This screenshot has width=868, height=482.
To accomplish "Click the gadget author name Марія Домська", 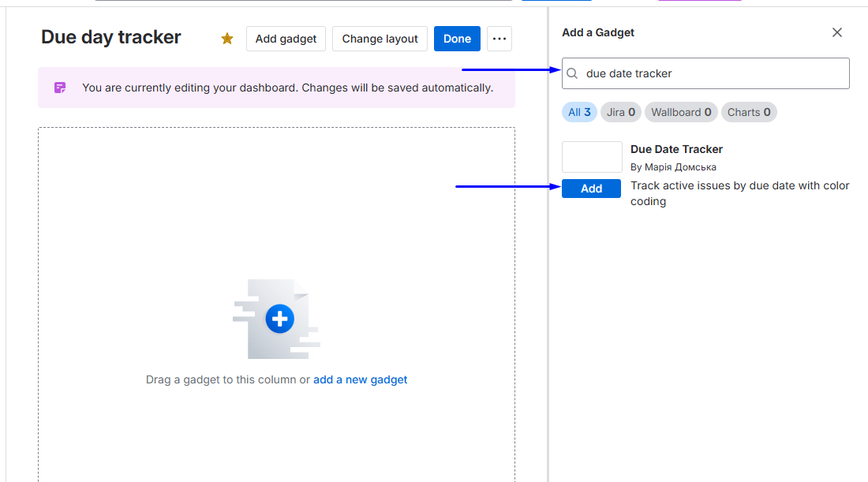I will tap(680, 167).
